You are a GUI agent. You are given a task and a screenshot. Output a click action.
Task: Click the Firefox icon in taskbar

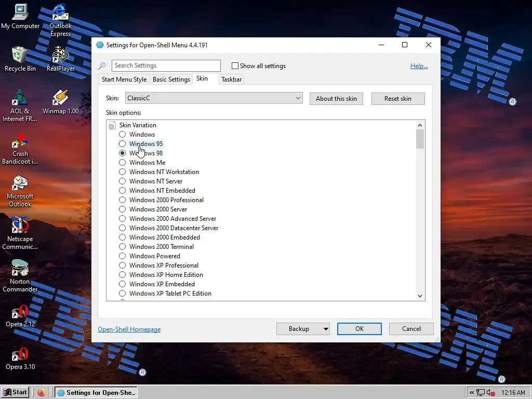click(42, 393)
